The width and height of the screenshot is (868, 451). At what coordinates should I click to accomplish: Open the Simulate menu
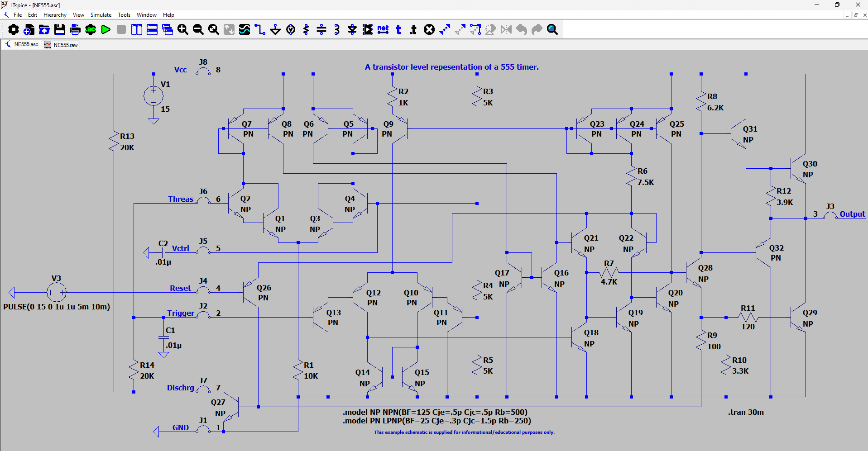click(101, 15)
